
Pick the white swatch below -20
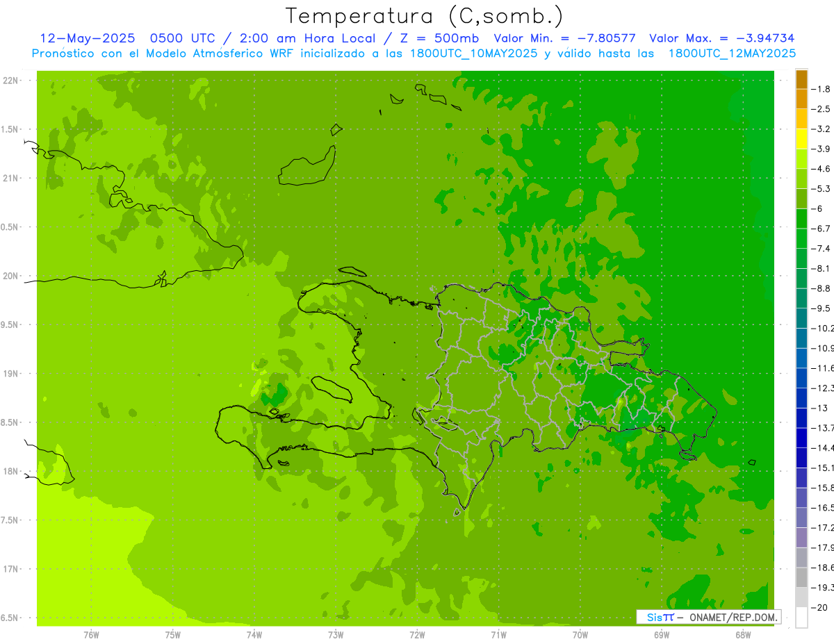click(802, 618)
